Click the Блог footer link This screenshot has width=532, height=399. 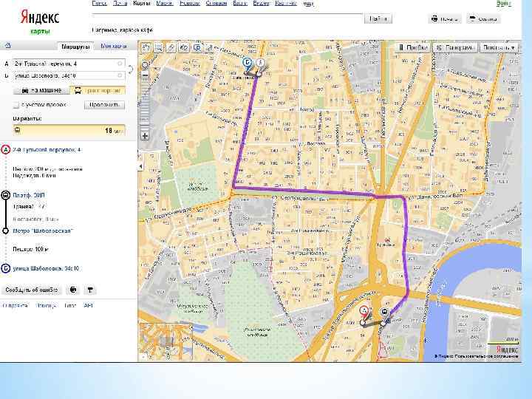(70, 306)
